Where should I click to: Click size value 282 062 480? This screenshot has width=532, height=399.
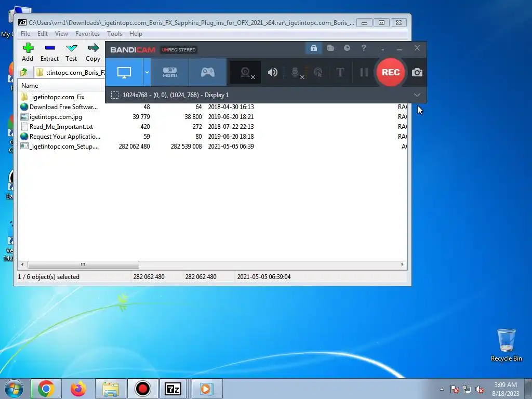[x=135, y=146]
